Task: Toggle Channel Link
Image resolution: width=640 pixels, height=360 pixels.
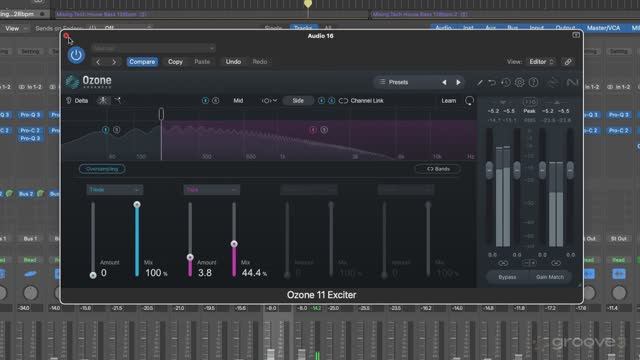Action: point(361,100)
